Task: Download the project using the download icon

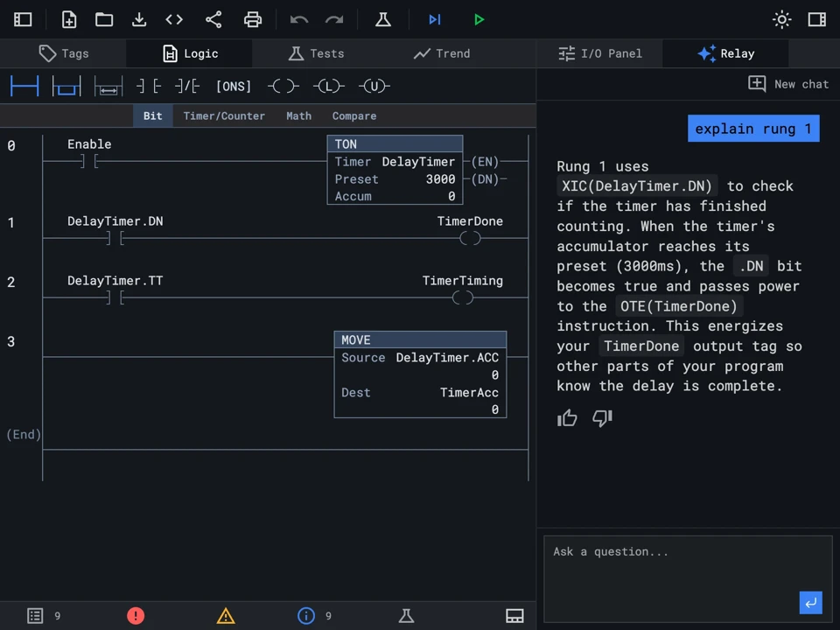Action: [139, 20]
